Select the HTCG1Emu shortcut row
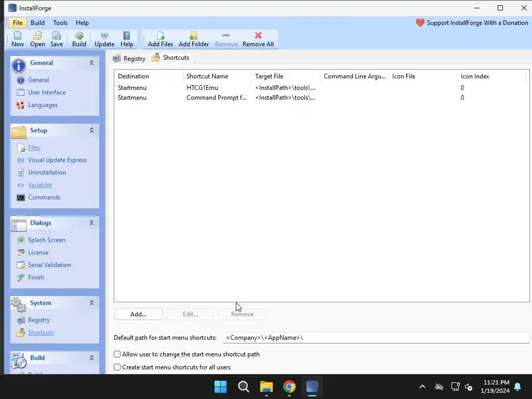This screenshot has width=532, height=399. point(321,88)
